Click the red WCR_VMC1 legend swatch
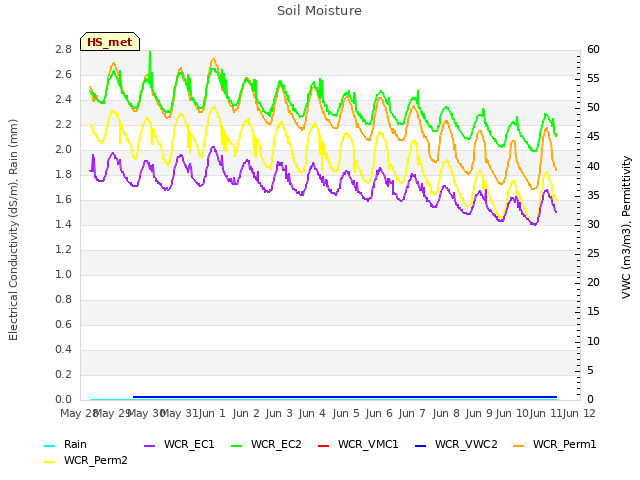The width and height of the screenshot is (640, 480). pyautogui.click(x=324, y=446)
